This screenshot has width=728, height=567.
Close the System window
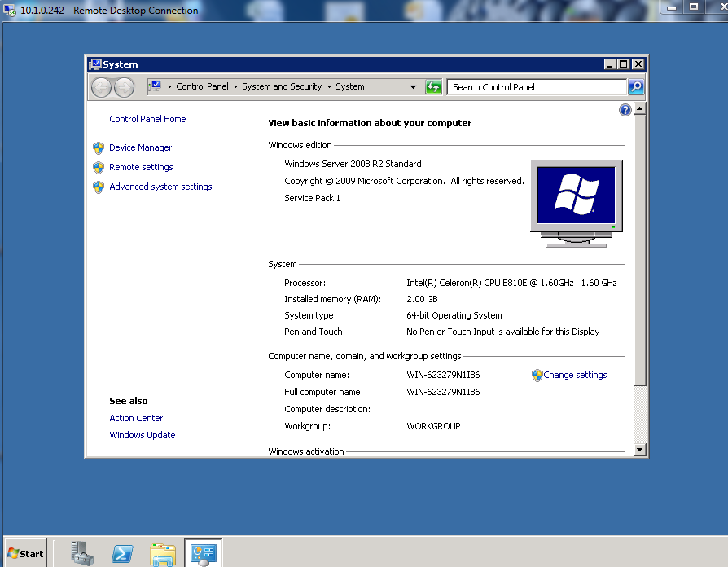coord(638,64)
